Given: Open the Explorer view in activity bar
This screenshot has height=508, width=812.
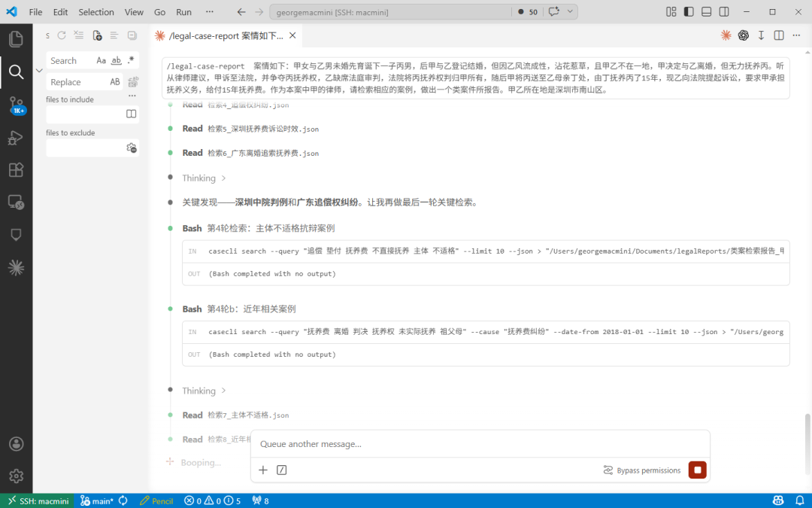Looking at the screenshot, I should coord(16,39).
